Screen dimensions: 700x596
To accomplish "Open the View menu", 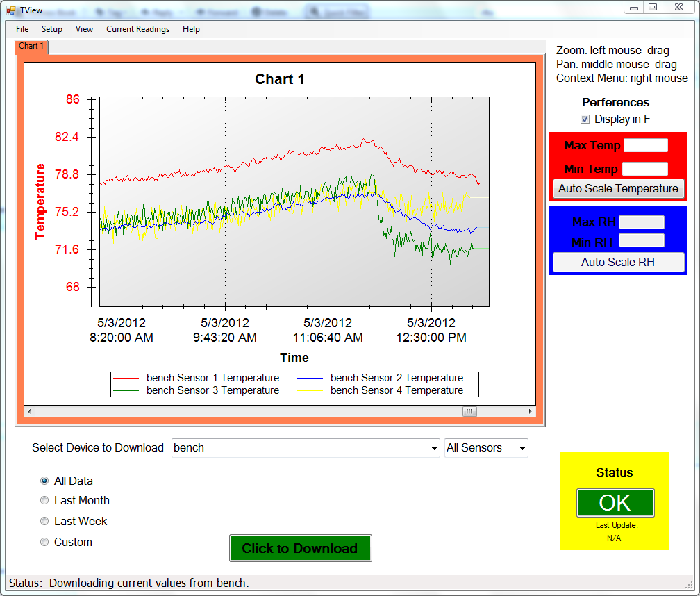I will point(84,29).
